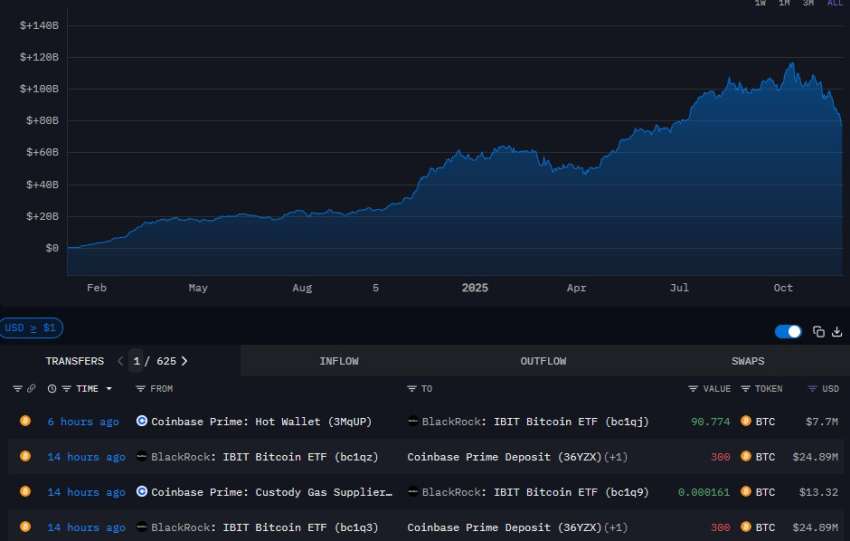Open the TIME sort dropdown arrow
850x541 pixels.
pyautogui.click(x=109, y=388)
